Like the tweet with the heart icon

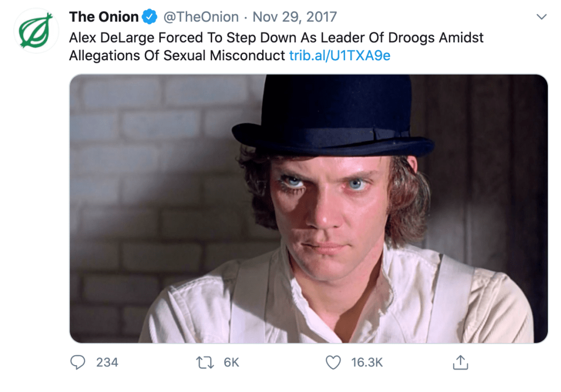pos(333,362)
